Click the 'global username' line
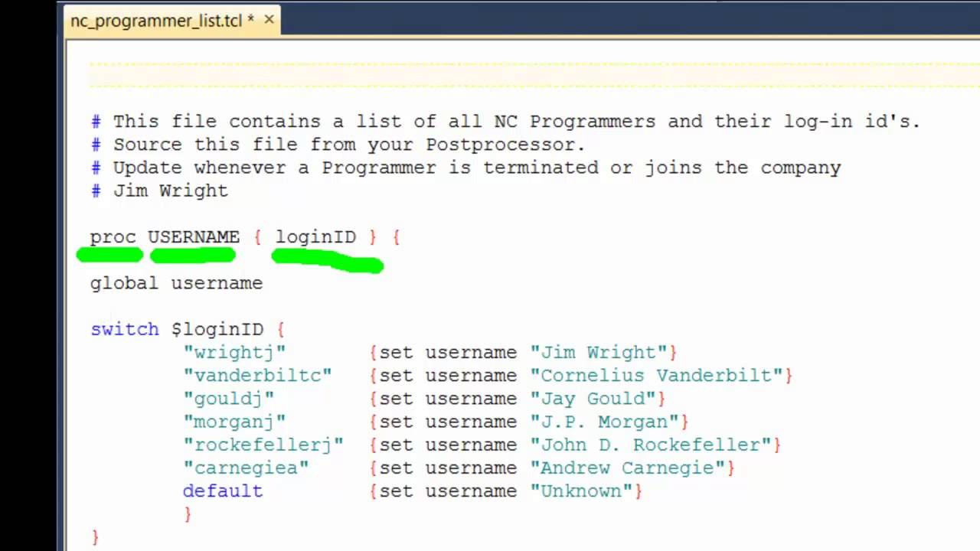The image size is (980, 551). pyautogui.click(x=176, y=283)
